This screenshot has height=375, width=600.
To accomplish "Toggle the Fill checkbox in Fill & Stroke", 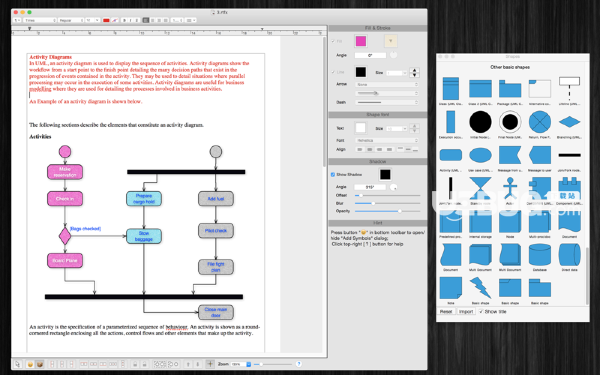I will click(x=333, y=41).
